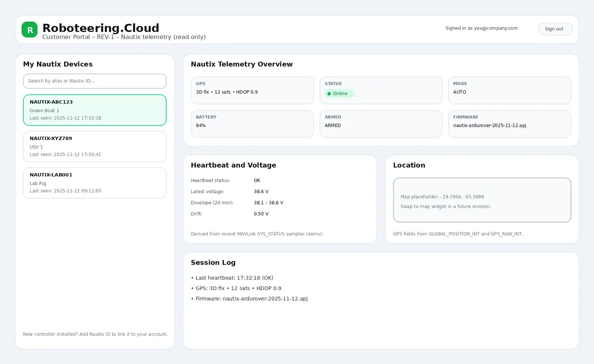Click the Latest voltage value 38.6 V
The height and width of the screenshot is (364, 594).
tap(261, 192)
